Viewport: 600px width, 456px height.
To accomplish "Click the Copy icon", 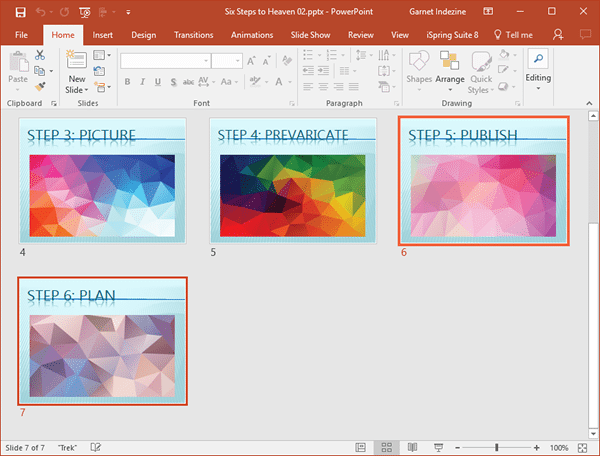I will [x=39, y=71].
